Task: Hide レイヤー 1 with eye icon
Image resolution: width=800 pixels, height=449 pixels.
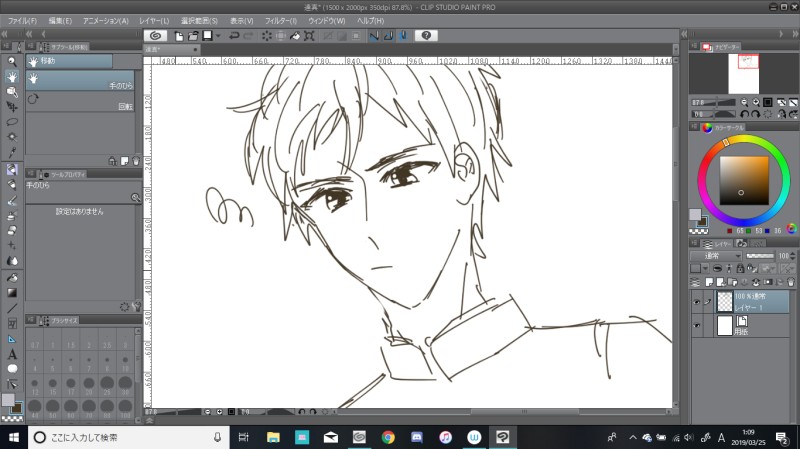Action: [x=697, y=302]
